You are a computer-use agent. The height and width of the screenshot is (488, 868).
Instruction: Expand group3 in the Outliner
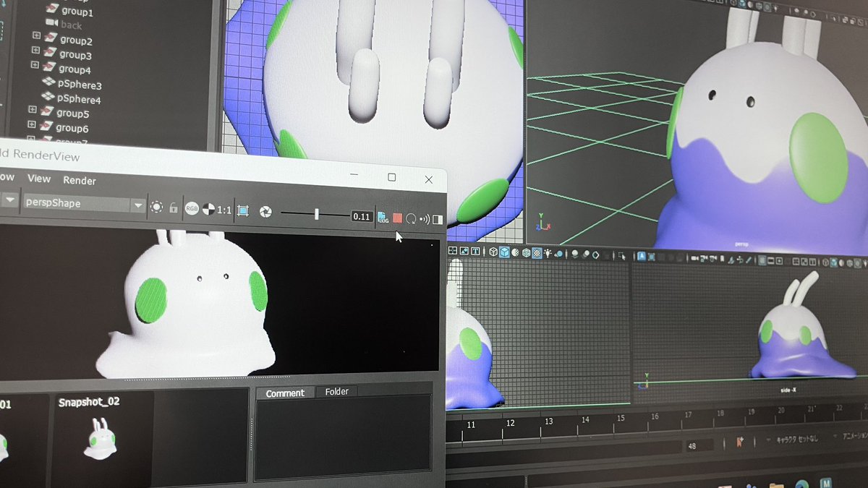tap(35, 51)
